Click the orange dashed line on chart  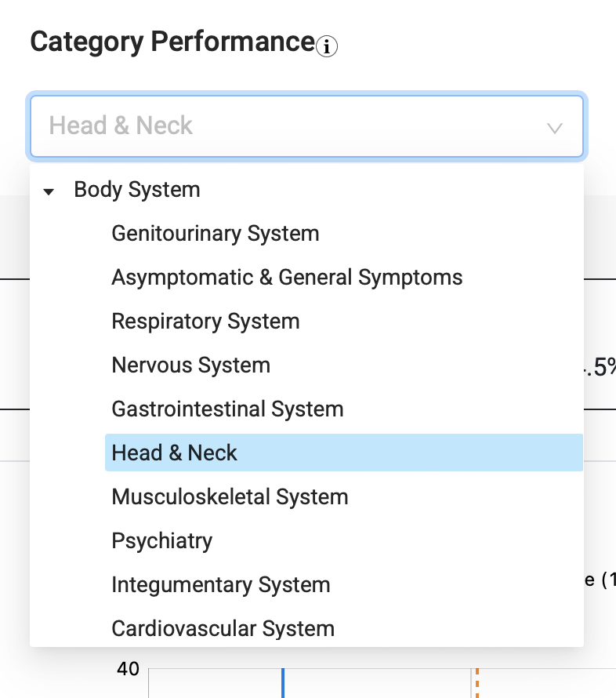coord(476,683)
